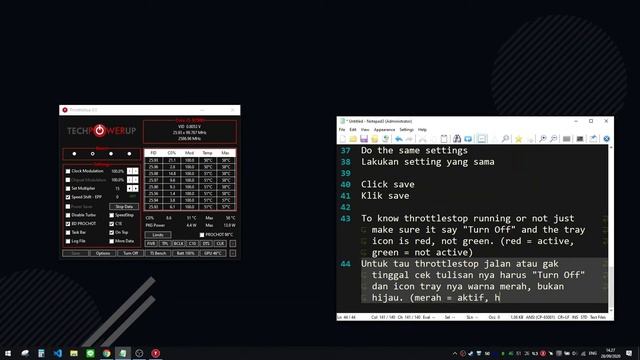
Task: Zoom in with plus magnifier icon
Action: (542, 139)
